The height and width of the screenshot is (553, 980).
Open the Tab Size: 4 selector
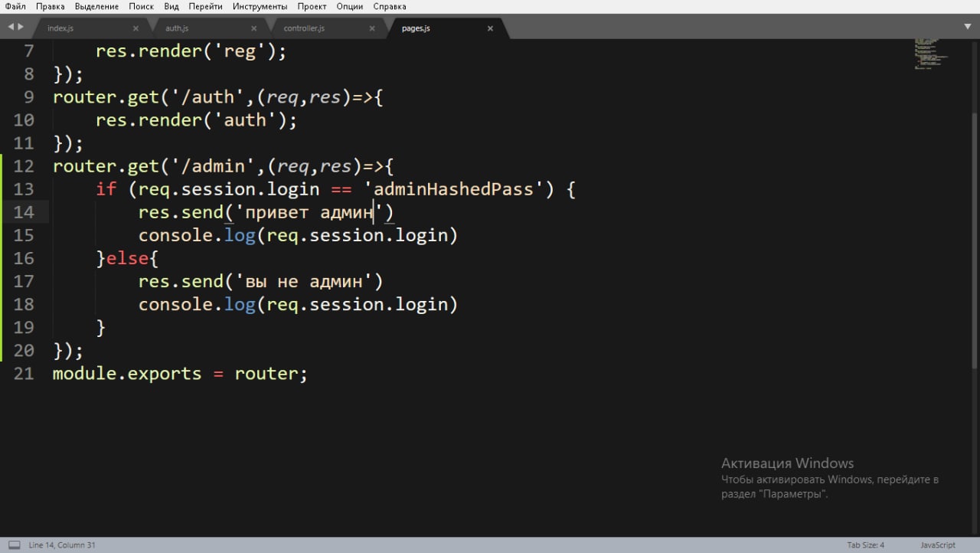(x=866, y=545)
